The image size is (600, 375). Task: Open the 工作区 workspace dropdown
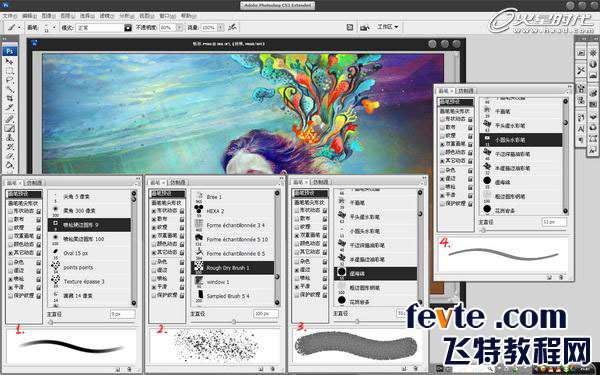(x=388, y=27)
